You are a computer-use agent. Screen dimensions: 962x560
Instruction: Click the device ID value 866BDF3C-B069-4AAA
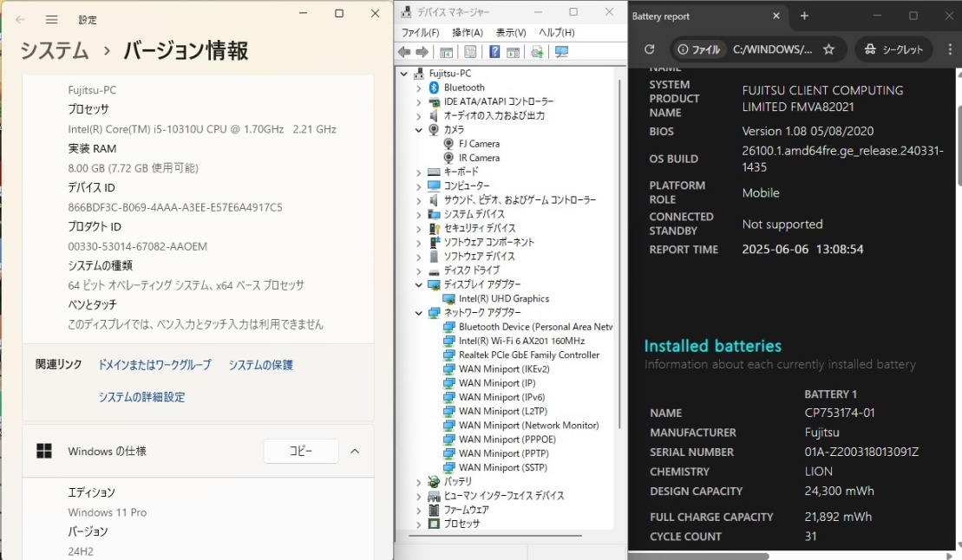coord(175,207)
